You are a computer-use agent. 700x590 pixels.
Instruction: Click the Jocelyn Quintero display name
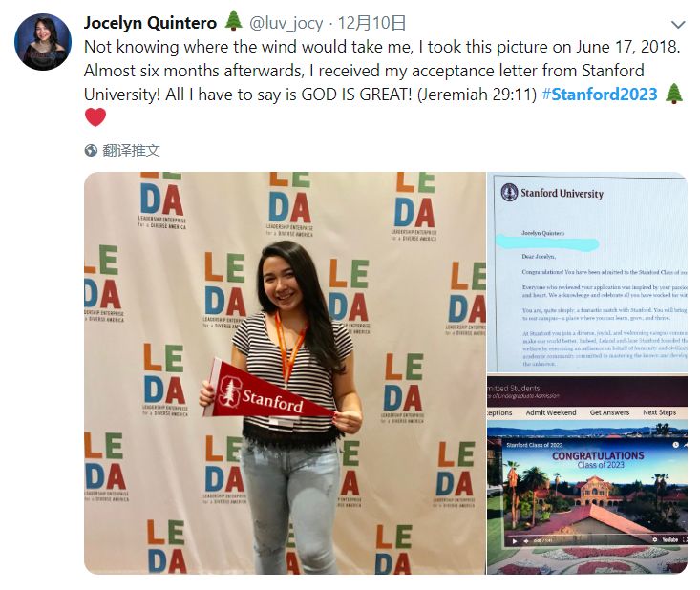click(151, 23)
